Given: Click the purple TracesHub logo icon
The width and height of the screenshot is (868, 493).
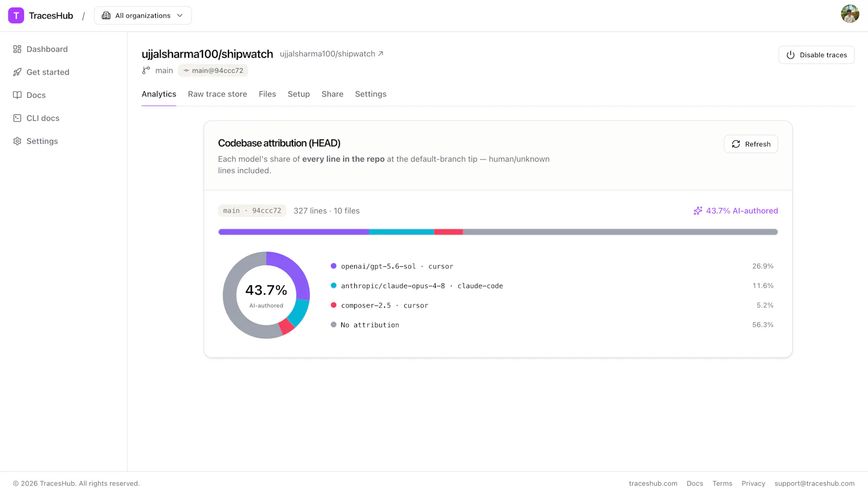Looking at the screenshot, I should 16,16.
